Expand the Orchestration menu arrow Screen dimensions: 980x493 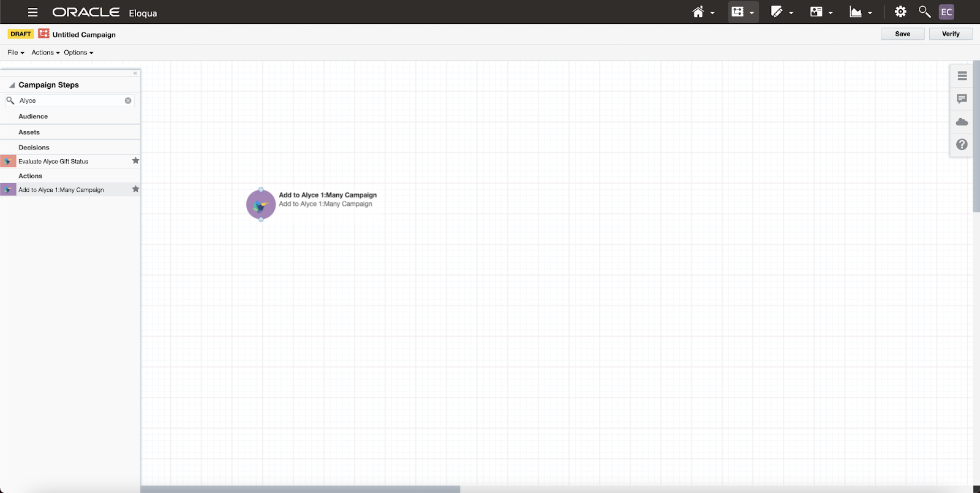point(752,13)
